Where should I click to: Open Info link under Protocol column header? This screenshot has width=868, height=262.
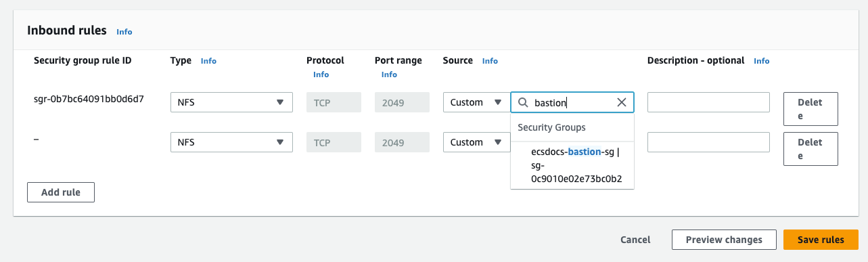click(x=321, y=74)
